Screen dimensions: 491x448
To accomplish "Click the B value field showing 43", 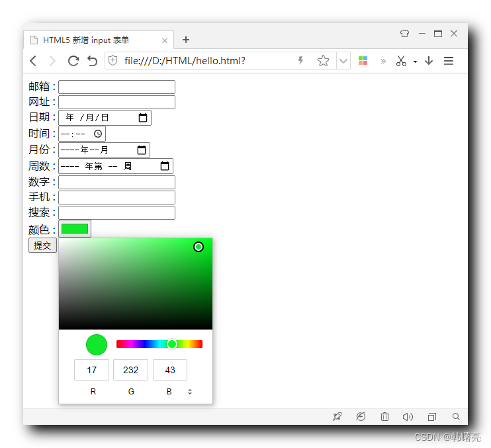I will point(170,370).
